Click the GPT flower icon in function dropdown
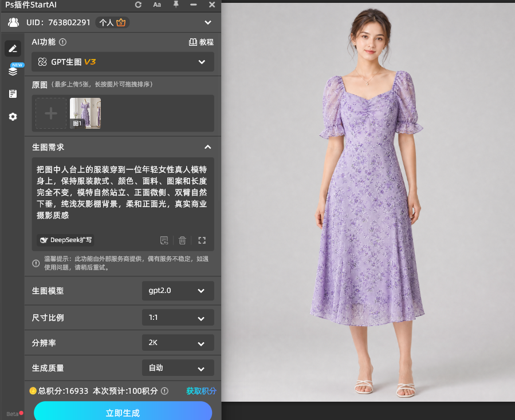This screenshot has width=515, height=420. click(x=42, y=62)
